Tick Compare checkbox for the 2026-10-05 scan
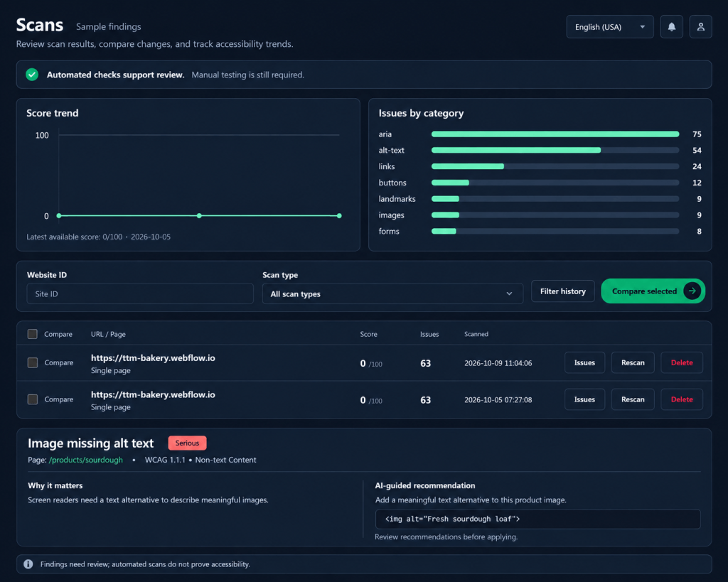The width and height of the screenshot is (728, 582). [x=33, y=399]
